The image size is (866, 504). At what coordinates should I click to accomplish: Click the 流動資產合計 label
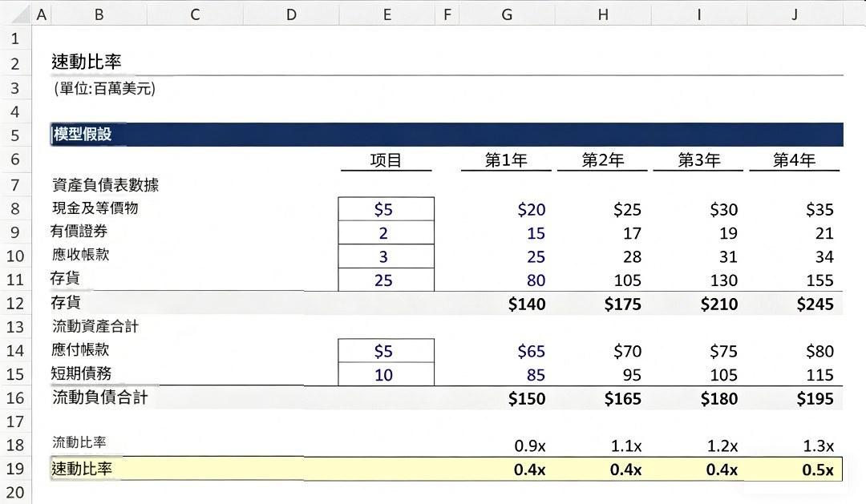pos(95,327)
